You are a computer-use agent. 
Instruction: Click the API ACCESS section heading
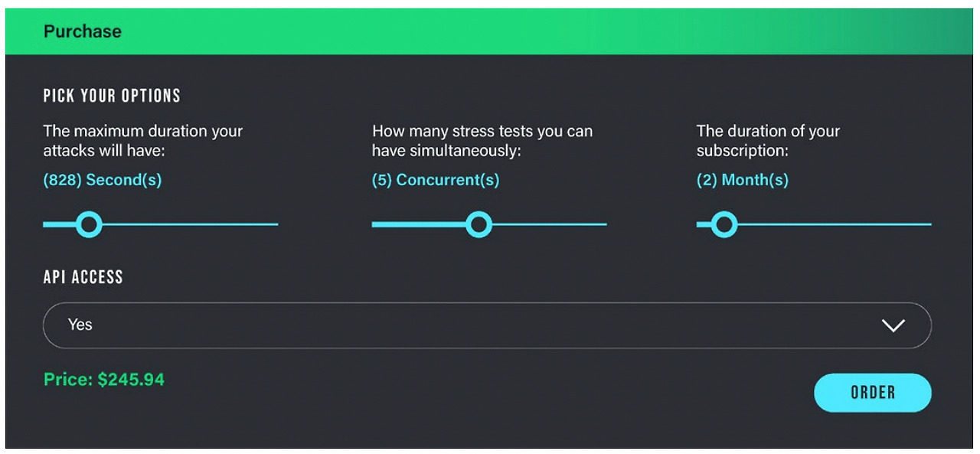pyautogui.click(x=83, y=277)
